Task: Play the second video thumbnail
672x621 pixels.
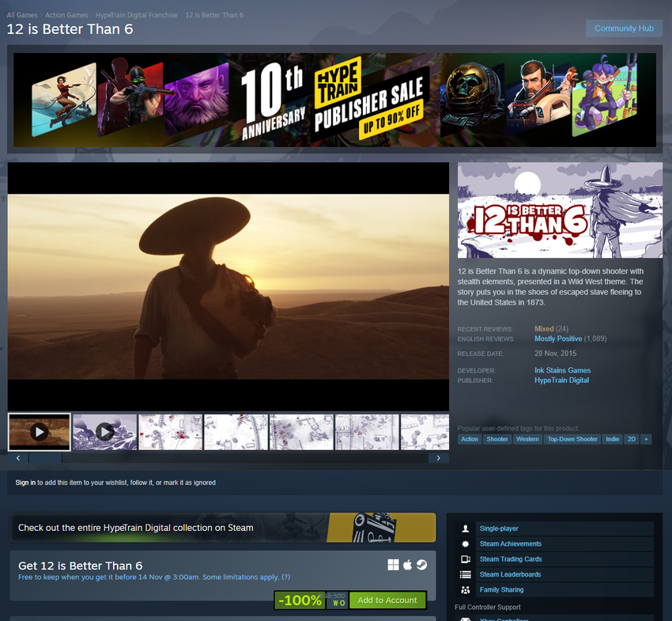Action: [x=105, y=432]
